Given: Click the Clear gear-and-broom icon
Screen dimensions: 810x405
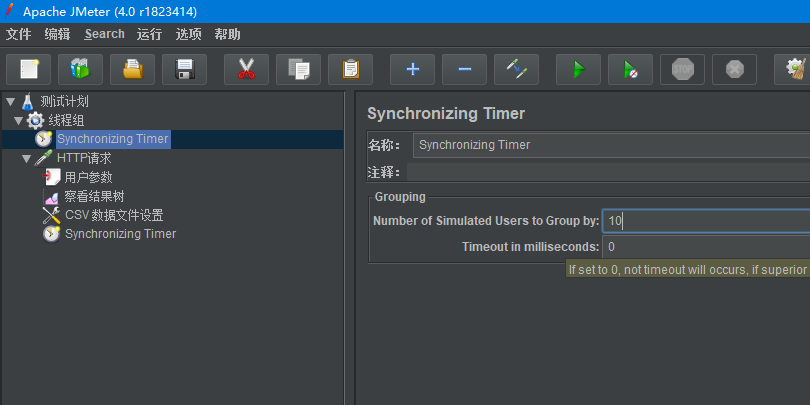Looking at the screenshot, I should pyautogui.click(x=796, y=69).
